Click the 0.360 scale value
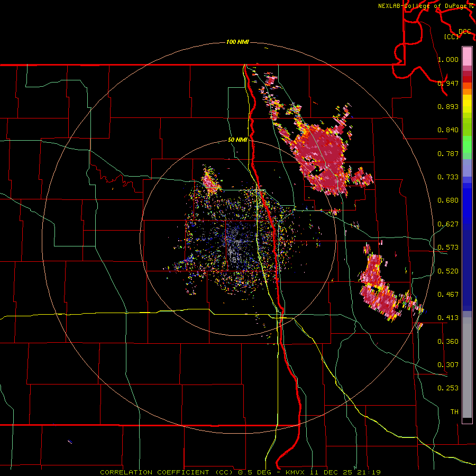Image resolution: width=476 pixels, height=476 pixels. (448, 342)
